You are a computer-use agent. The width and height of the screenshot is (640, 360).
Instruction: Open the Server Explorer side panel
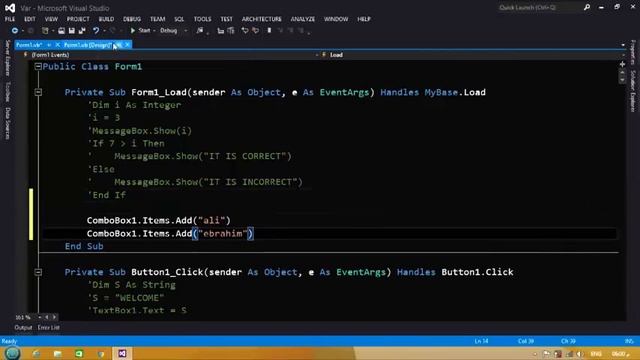(7, 58)
